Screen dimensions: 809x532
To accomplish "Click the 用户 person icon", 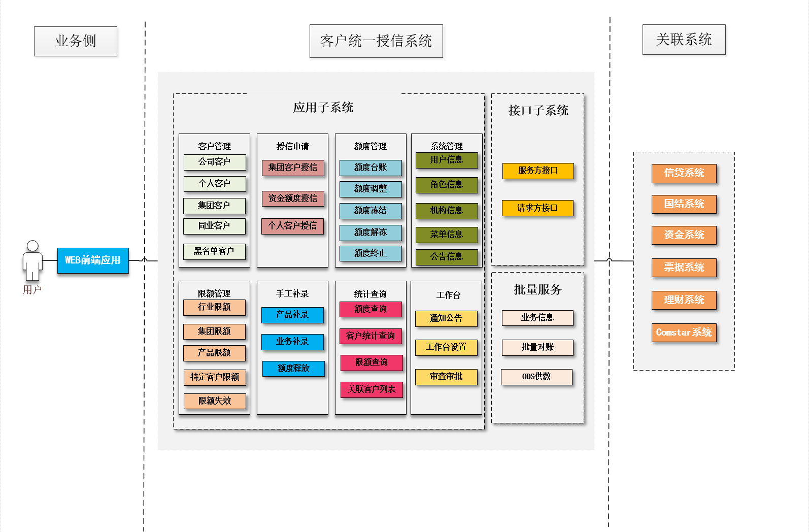I will coord(32,260).
